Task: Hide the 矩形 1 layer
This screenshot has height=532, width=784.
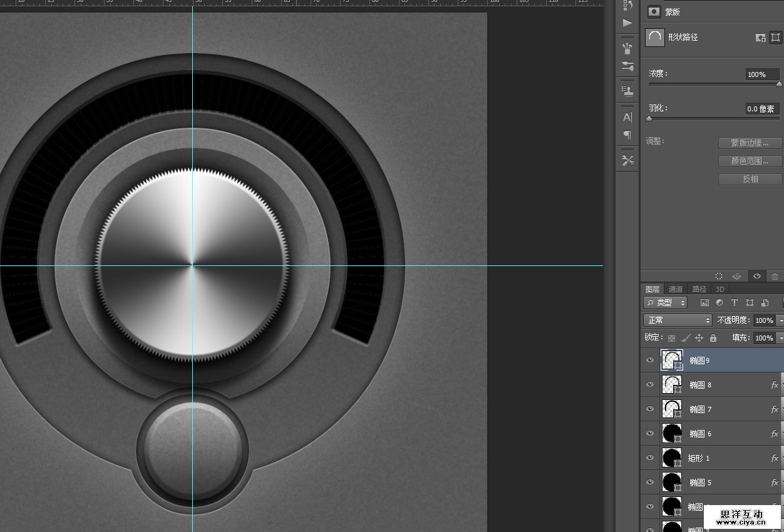Action: [650, 458]
